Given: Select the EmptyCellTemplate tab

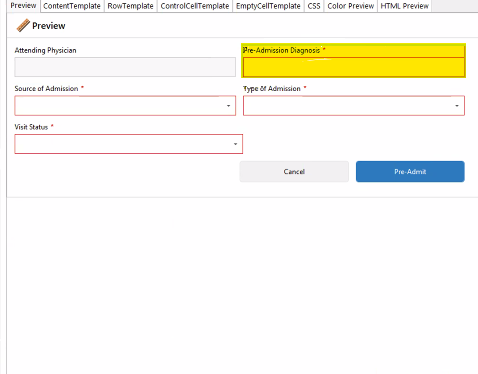Looking at the screenshot, I should pyautogui.click(x=268, y=6).
